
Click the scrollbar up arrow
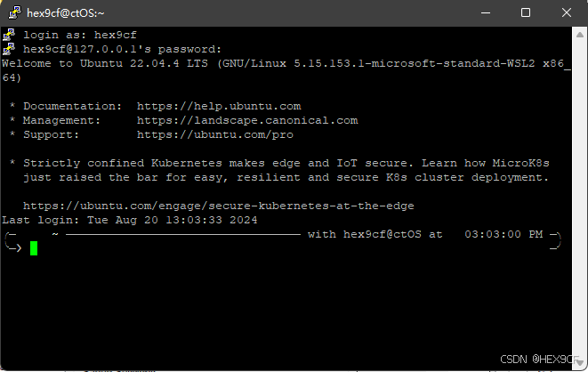click(x=579, y=34)
